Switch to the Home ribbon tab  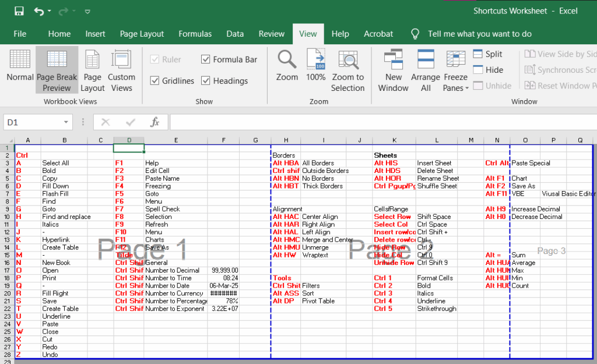click(x=59, y=34)
